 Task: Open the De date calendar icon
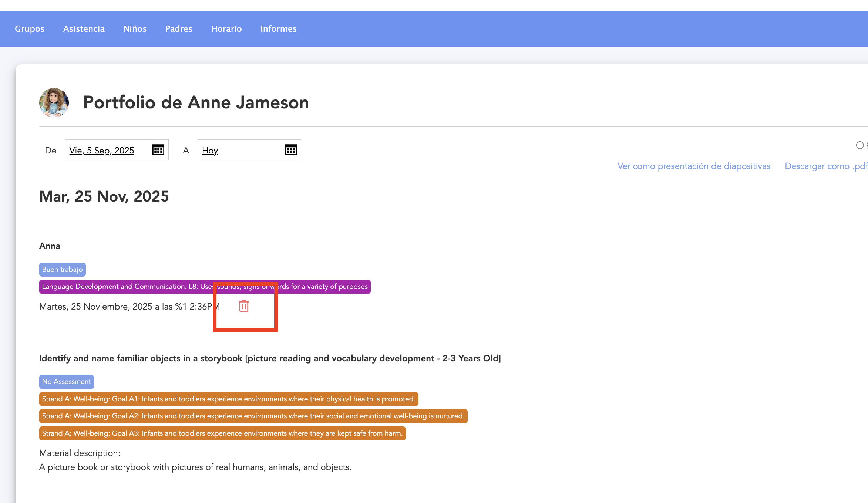(x=158, y=150)
